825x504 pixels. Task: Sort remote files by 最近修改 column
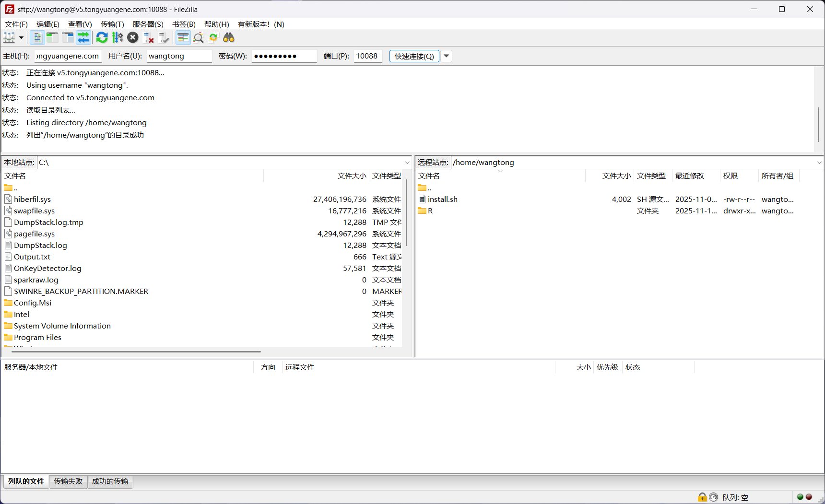click(x=695, y=176)
